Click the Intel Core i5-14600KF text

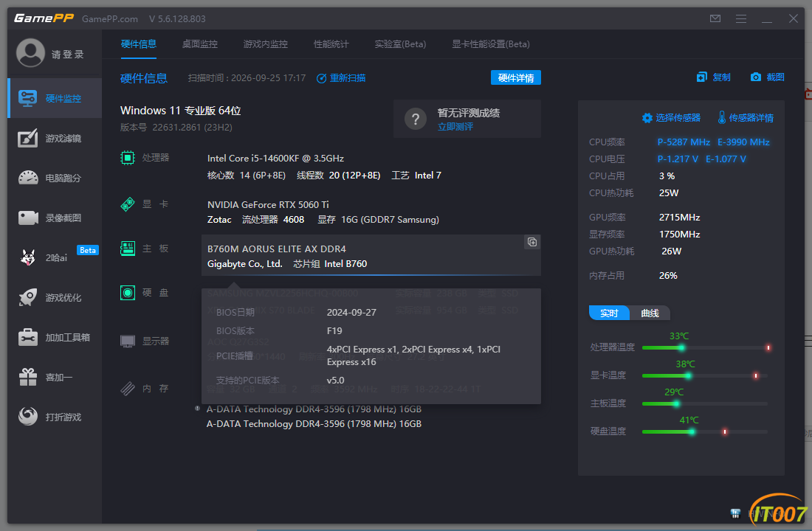(275, 159)
